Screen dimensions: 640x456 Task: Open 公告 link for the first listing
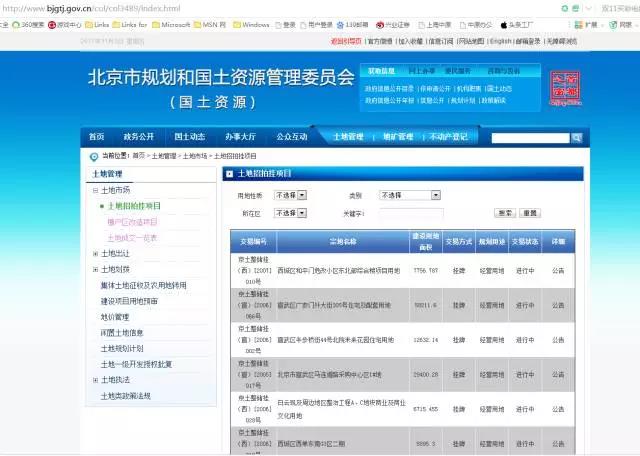coord(558,270)
